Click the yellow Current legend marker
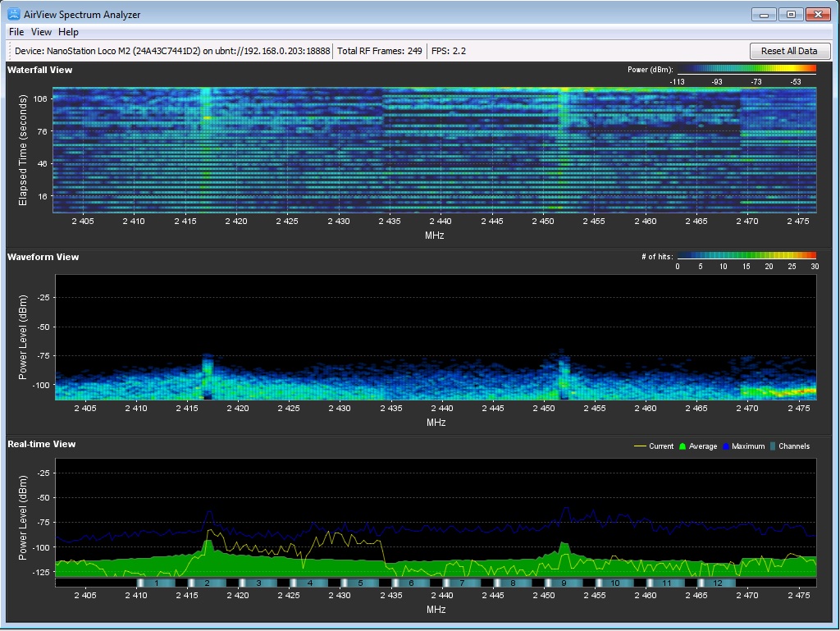 coord(640,446)
